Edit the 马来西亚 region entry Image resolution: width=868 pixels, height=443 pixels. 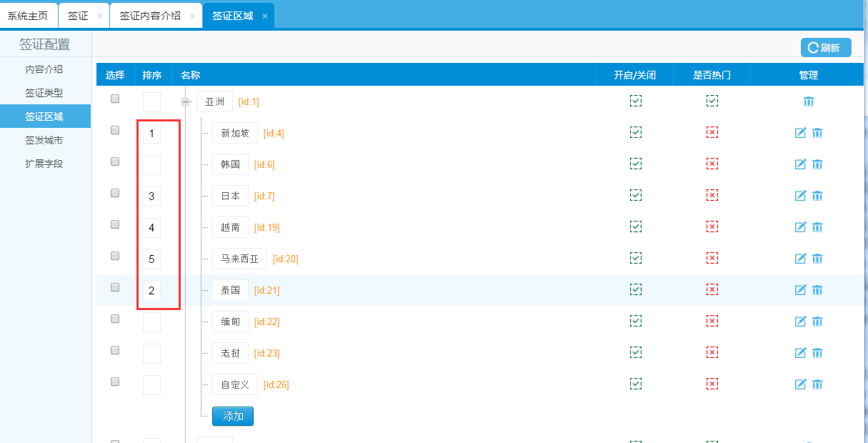coord(801,259)
